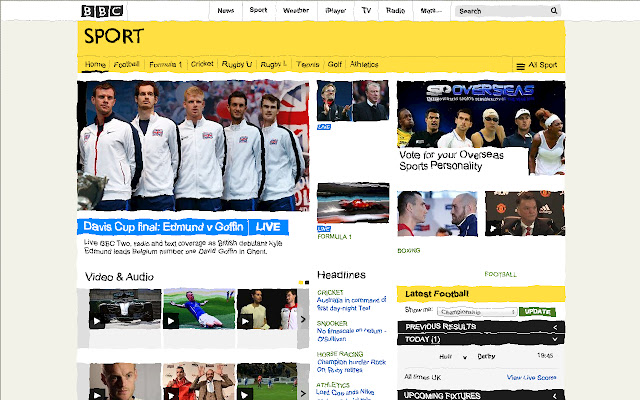Open the boxers face-off thumbnail
Image resolution: width=640 pixels, height=400 pixels.
[437, 213]
